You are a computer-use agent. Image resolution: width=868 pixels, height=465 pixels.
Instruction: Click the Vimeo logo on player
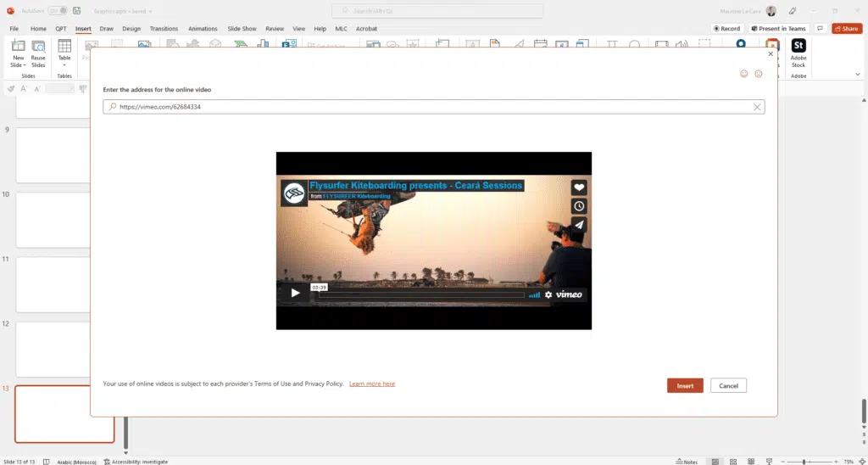(569, 294)
